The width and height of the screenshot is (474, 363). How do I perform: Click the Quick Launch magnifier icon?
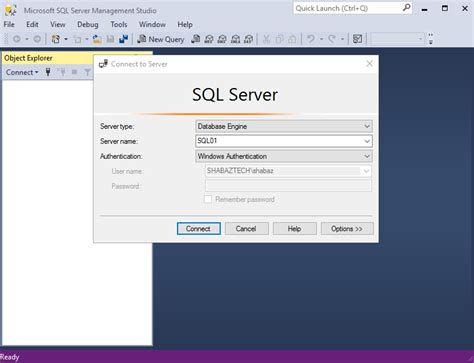pos(406,8)
